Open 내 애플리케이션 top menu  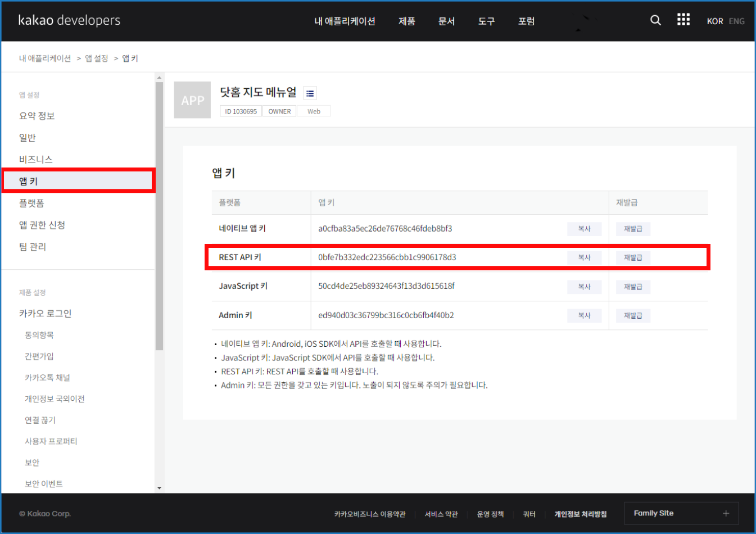(x=345, y=21)
